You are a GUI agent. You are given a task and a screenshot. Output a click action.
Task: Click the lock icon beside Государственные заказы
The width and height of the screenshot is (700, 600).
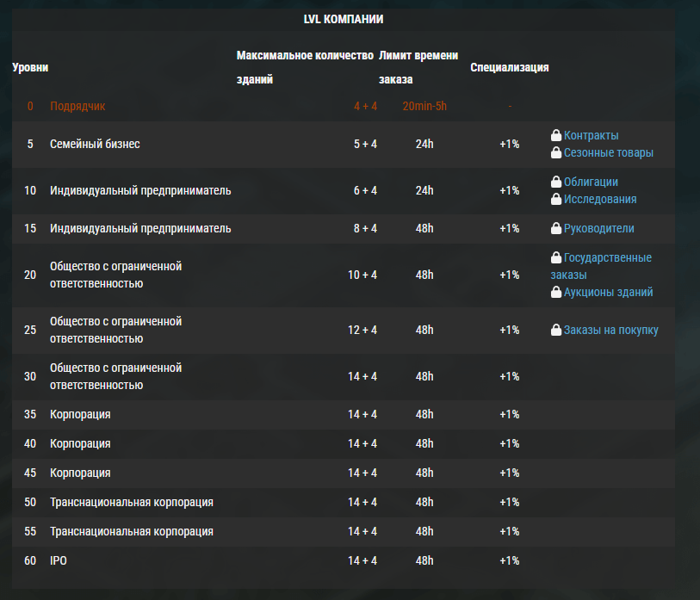pyautogui.click(x=556, y=257)
